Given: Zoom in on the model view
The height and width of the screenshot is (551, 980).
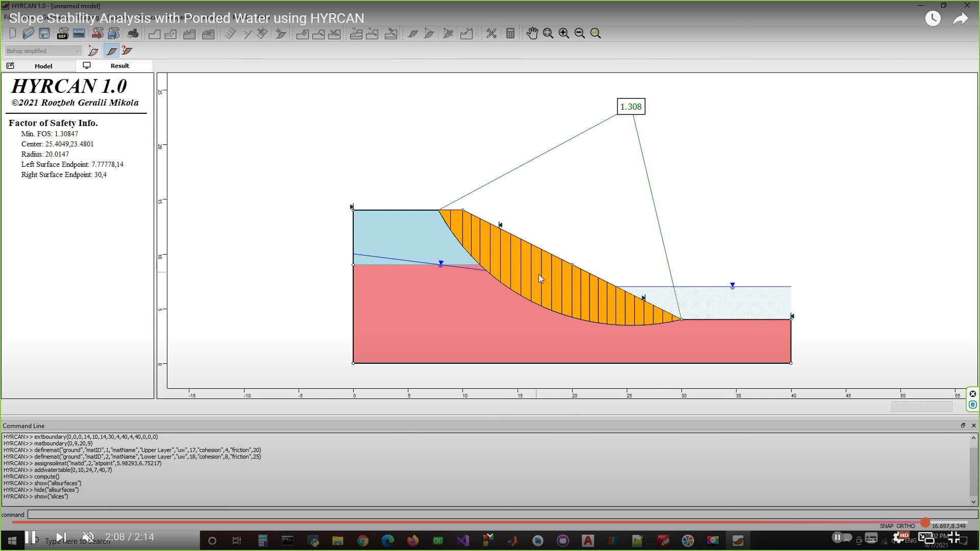Looking at the screenshot, I should pyautogui.click(x=564, y=34).
